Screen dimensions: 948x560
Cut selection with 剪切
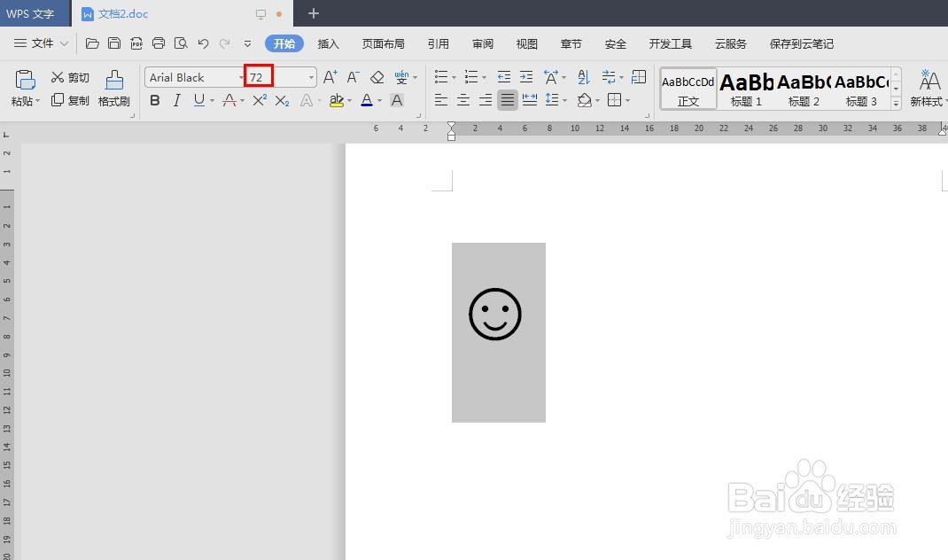(x=70, y=77)
